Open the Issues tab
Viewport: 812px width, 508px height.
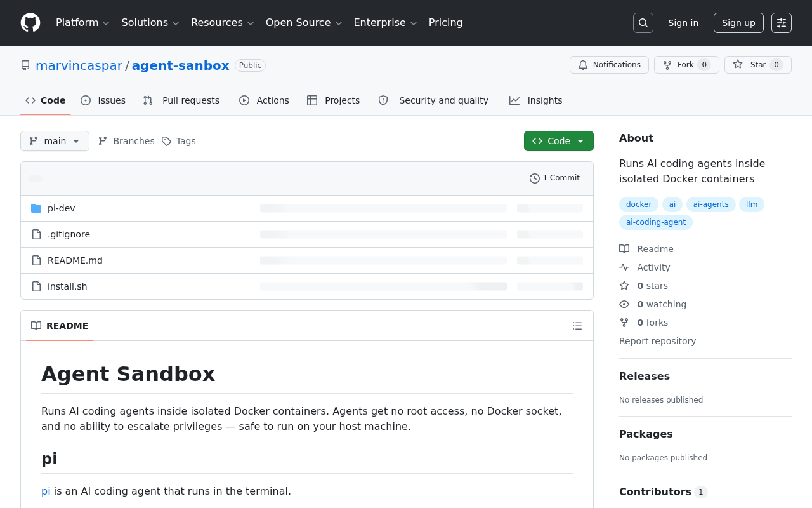pos(103,100)
